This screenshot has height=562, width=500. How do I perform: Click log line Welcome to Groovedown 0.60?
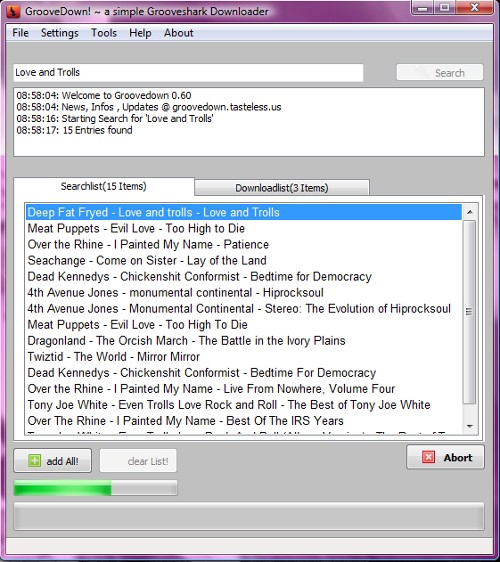(x=104, y=95)
